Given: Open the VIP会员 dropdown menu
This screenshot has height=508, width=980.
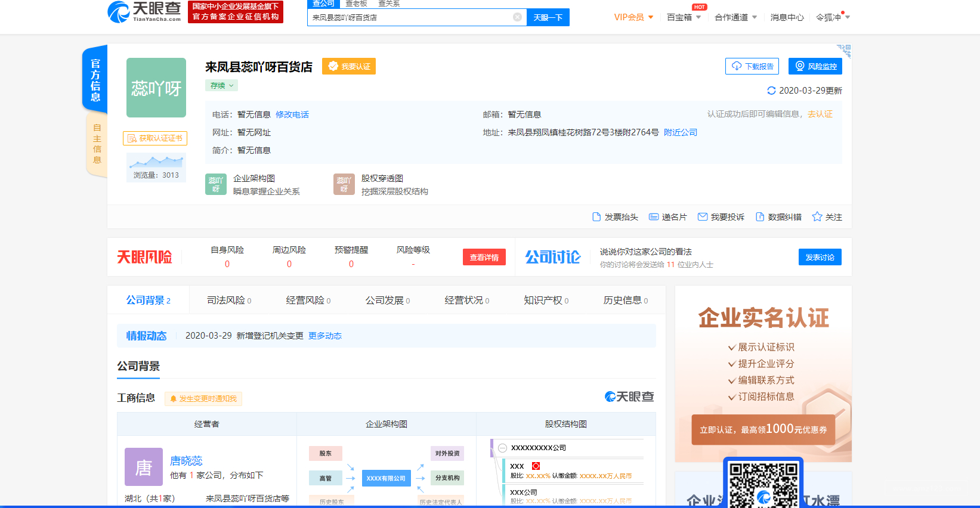Looking at the screenshot, I should click(633, 17).
